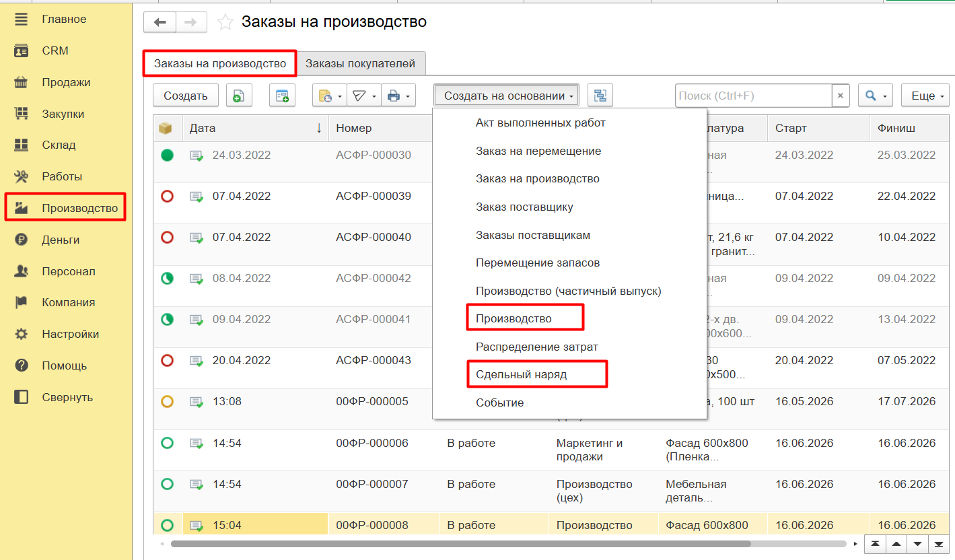Click half-filled status icon of АСФР-000042

[168, 279]
